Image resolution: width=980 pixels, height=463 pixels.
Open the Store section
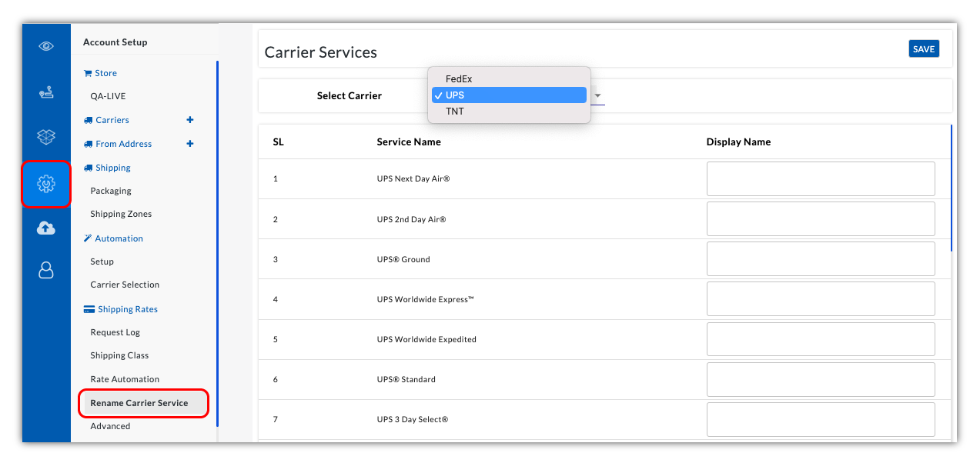pyautogui.click(x=106, y=73)
